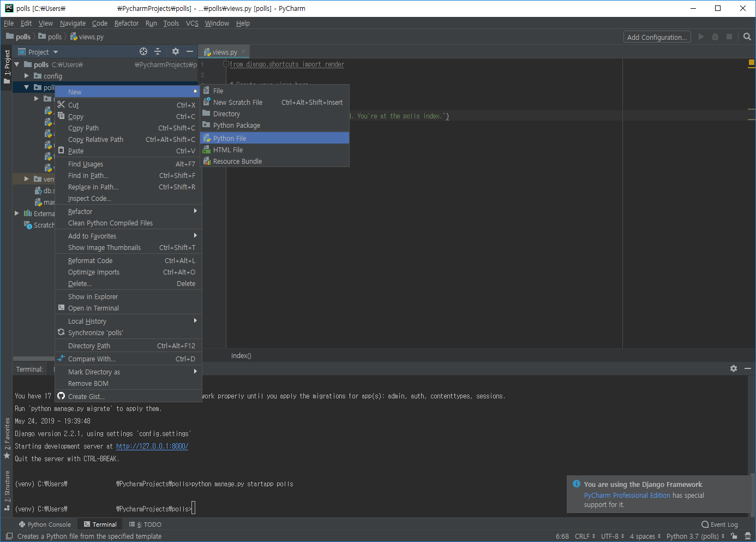Screen dimensions: 756x542
Task: Open PyCharm Professional Edition link
Action: coord(627,496)
